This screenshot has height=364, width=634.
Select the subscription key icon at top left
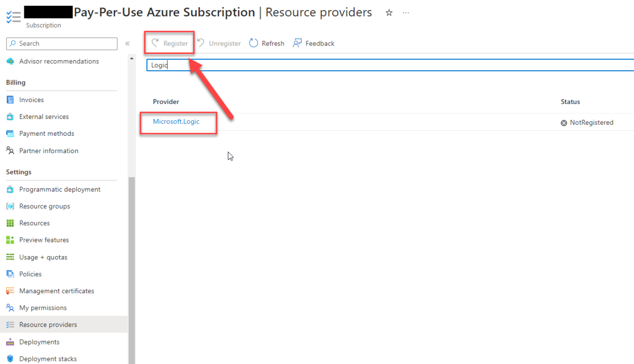(13, 16)
